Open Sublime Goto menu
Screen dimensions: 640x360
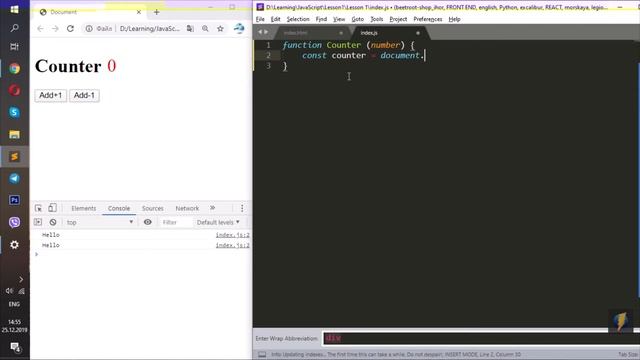[x=358, y=19]
